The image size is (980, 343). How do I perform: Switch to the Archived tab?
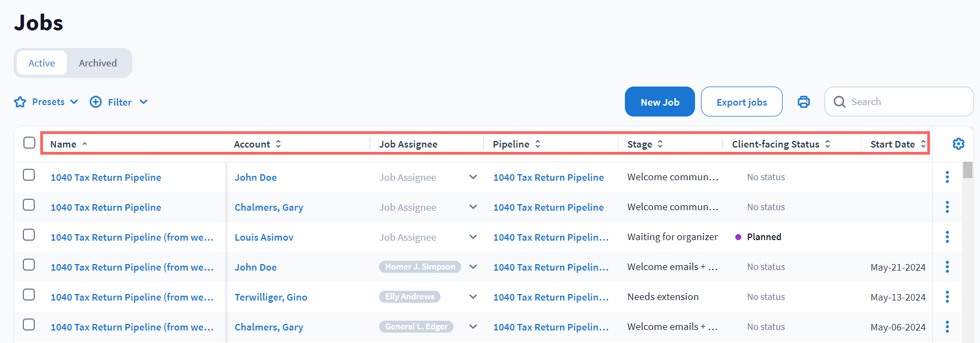click(98, 63)
